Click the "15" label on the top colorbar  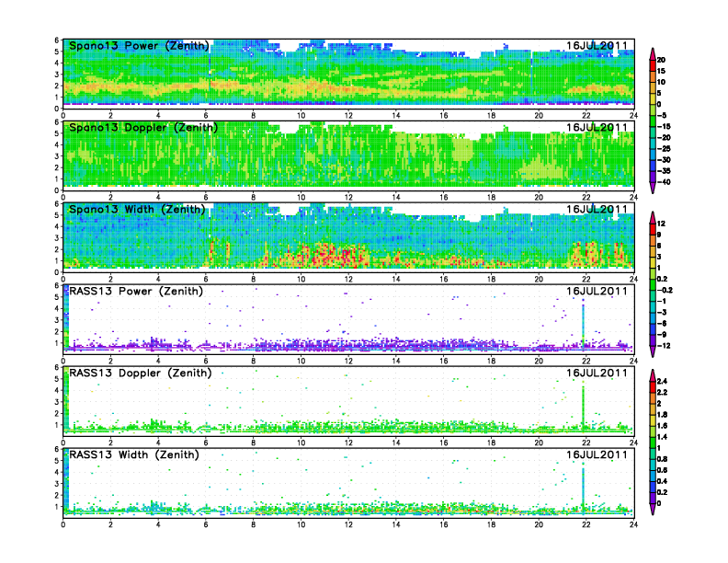661,71
